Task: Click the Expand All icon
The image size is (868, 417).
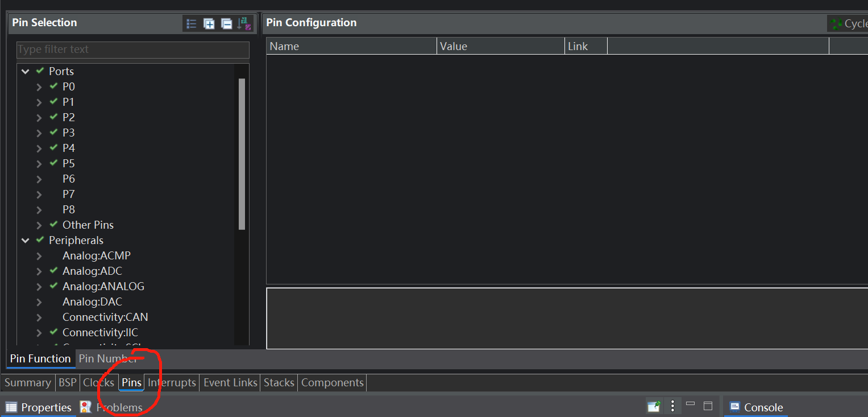Action: pos(209,24)
